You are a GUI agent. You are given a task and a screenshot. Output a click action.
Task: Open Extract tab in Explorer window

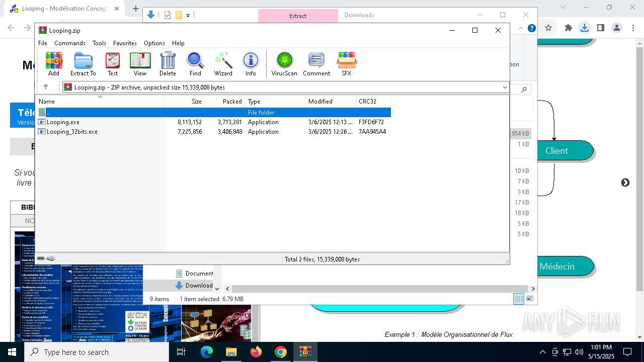click(298, 16)
